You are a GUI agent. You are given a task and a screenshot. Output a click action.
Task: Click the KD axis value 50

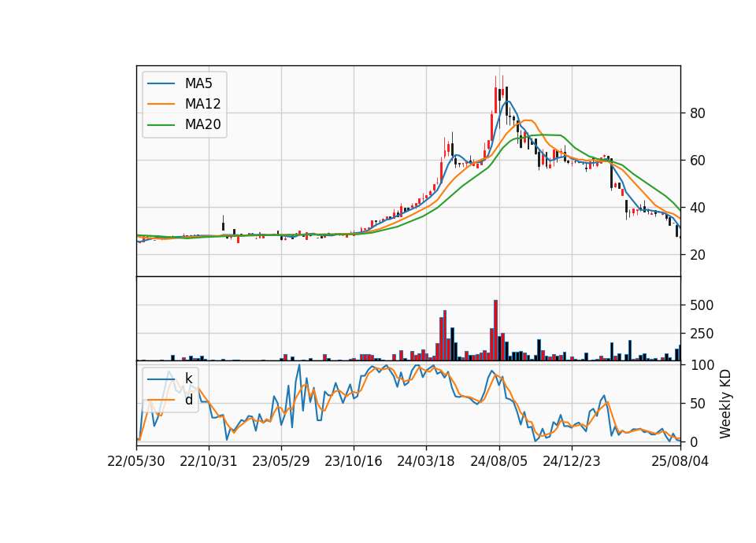point(698,404)
